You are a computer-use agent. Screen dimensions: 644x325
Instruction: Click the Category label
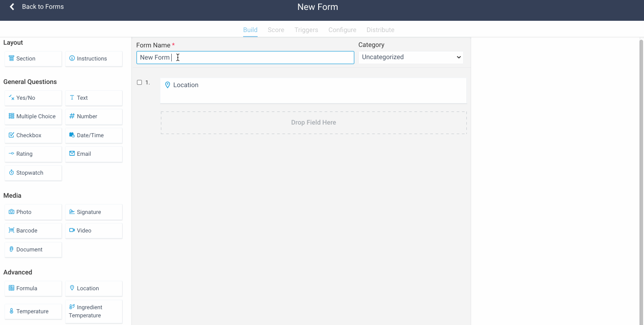(x=371, y=45)
